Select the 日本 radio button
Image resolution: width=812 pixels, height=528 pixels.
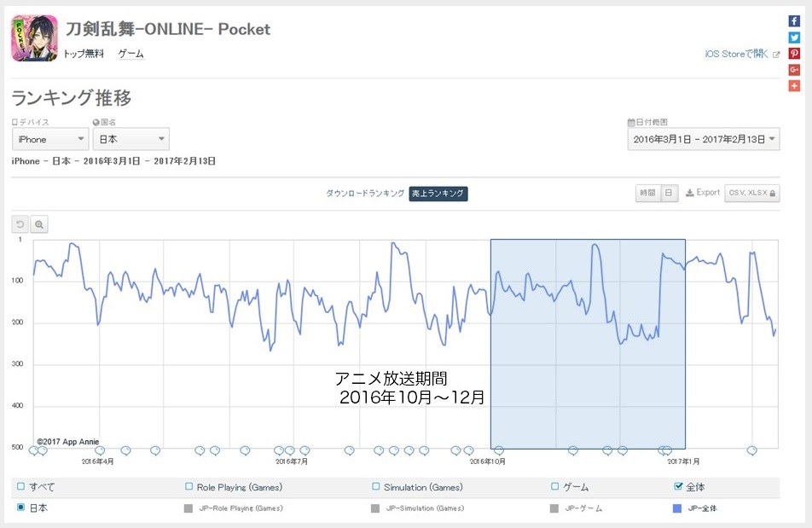20,507
